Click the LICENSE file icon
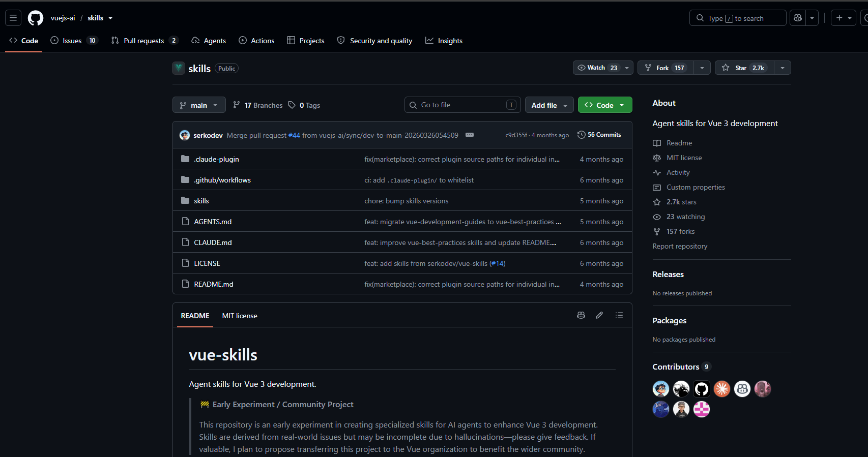868x457 pixels. [185, 263]
